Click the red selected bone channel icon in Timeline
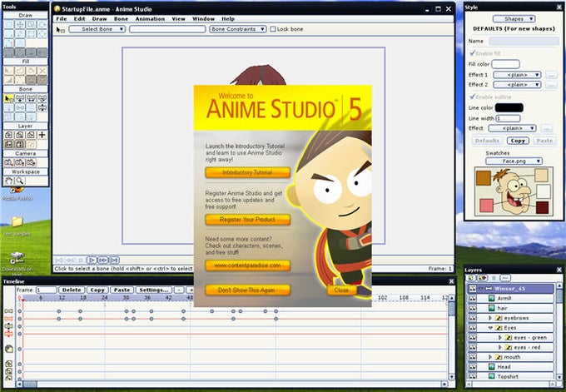The width and height of the screenshot is (566, 392). click(8, 319)
